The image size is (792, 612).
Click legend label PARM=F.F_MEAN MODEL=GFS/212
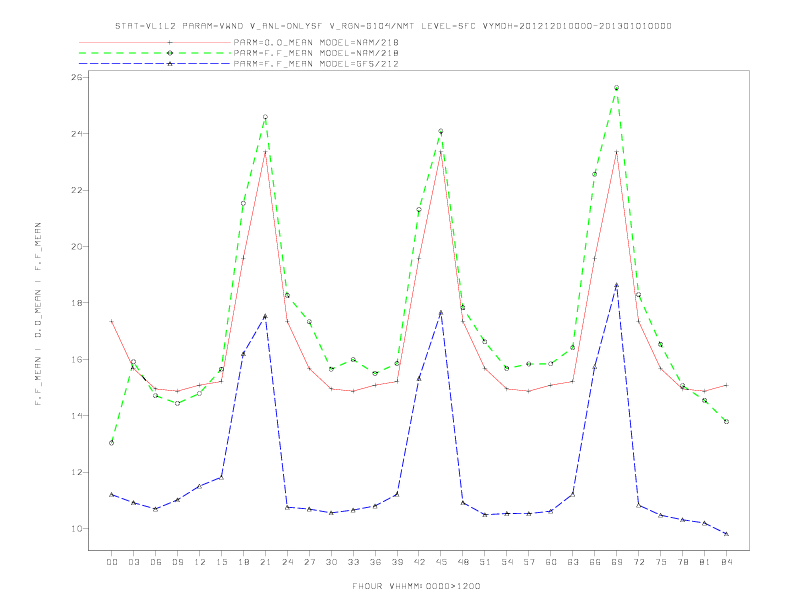click(316, 64)
